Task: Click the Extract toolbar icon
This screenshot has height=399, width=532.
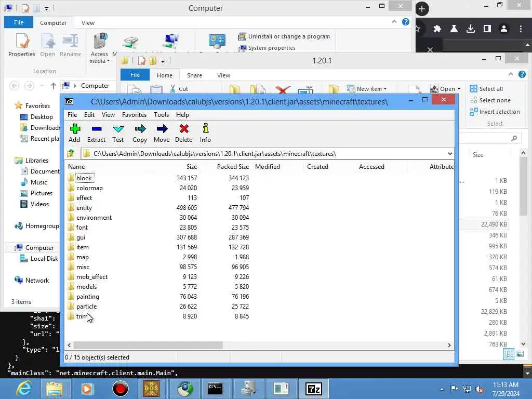Action: coord(96,133)
